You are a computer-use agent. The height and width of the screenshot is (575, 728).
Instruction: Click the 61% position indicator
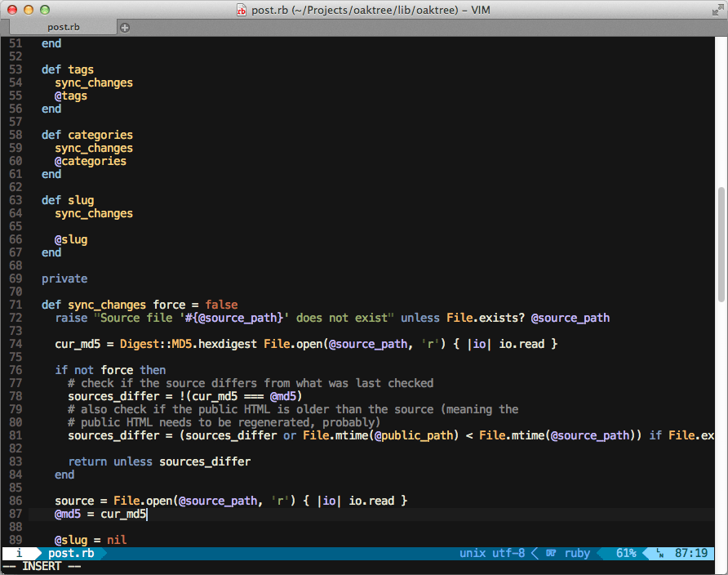click(626, 553)
